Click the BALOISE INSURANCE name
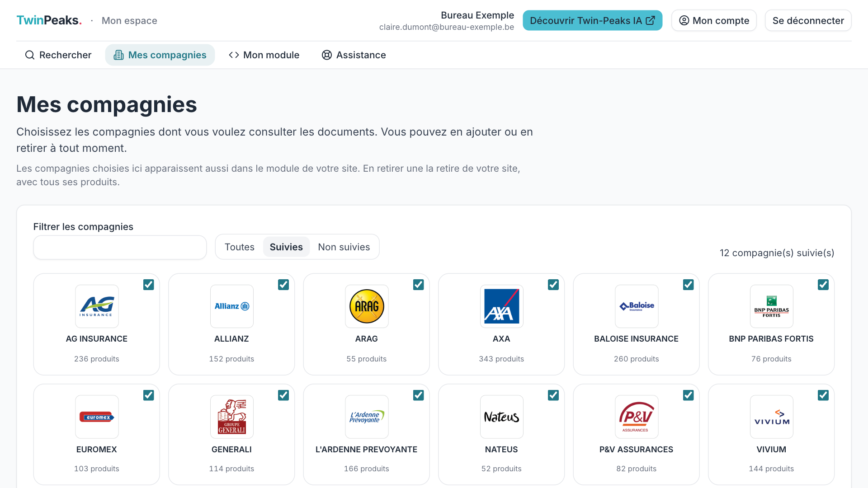This screenshot has height=488, width=868. click(637, 339)
